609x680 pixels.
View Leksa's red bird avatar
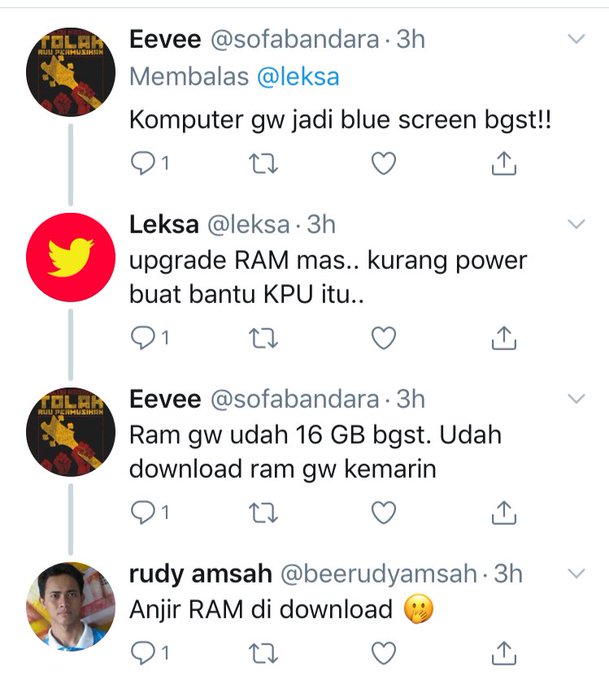(70, 257)
